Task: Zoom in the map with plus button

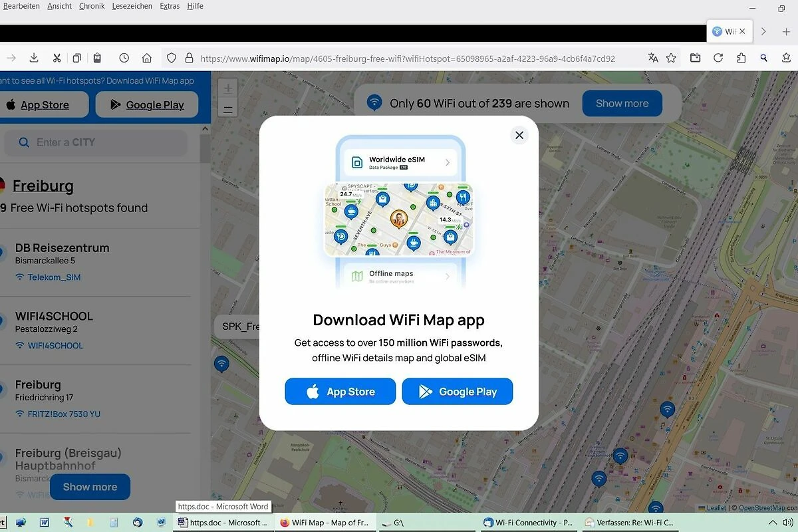Action: [x=228, y=88]
